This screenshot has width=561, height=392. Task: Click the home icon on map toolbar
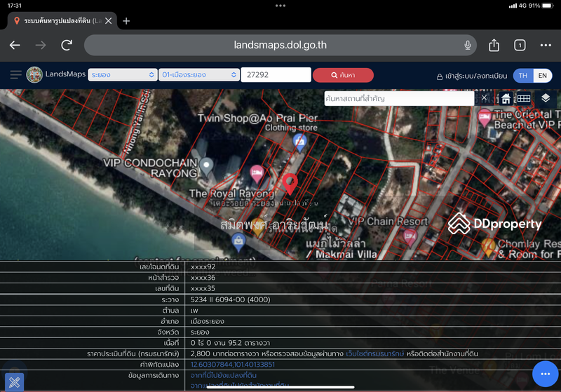pos(506,98)
